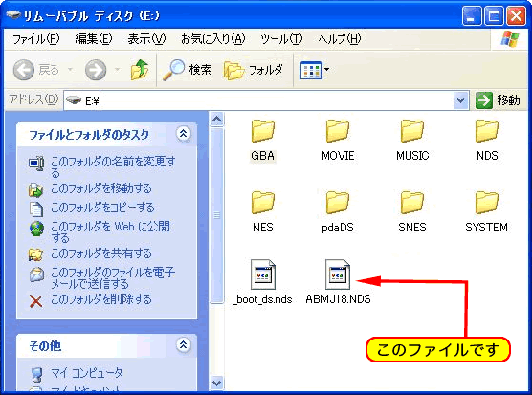Open the ファイル(F) menu
Image resolution: width=532 pixels, height=395 pixels.
point(36,39)
